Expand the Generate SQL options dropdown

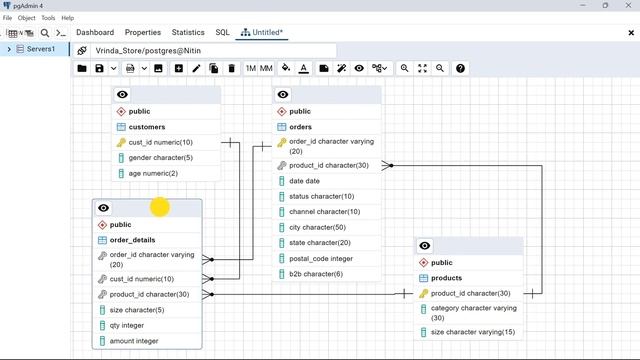click(x=144, y=68)
